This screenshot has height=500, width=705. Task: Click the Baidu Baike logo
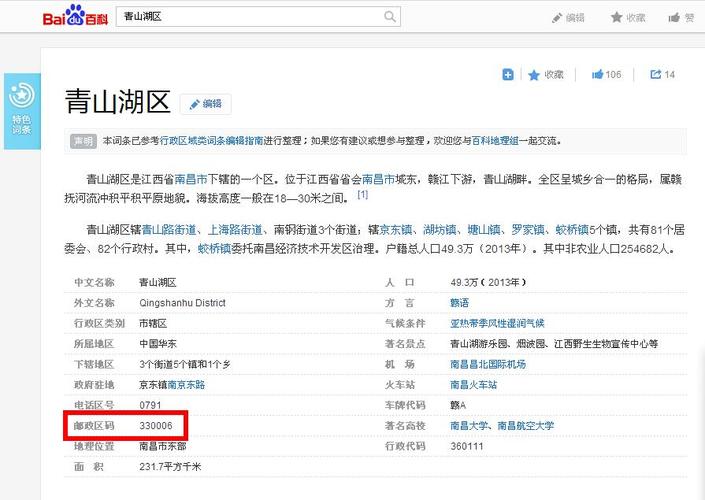pos(76,16)
